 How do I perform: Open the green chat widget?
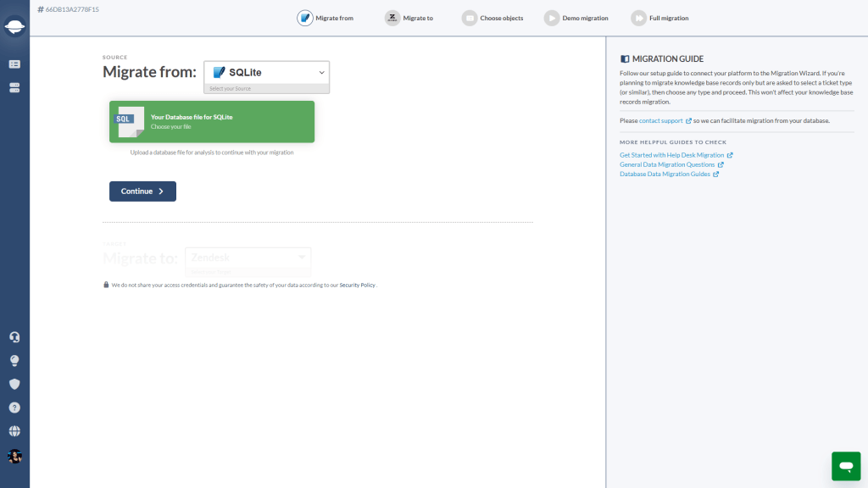pyautogui.click(x=846, y=466)
